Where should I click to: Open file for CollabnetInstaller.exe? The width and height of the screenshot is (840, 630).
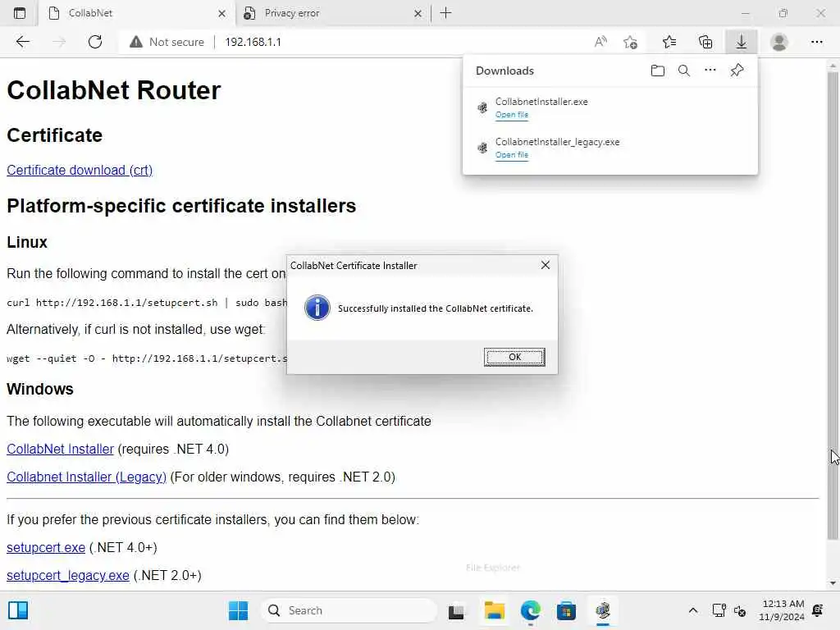coord(512,115)
